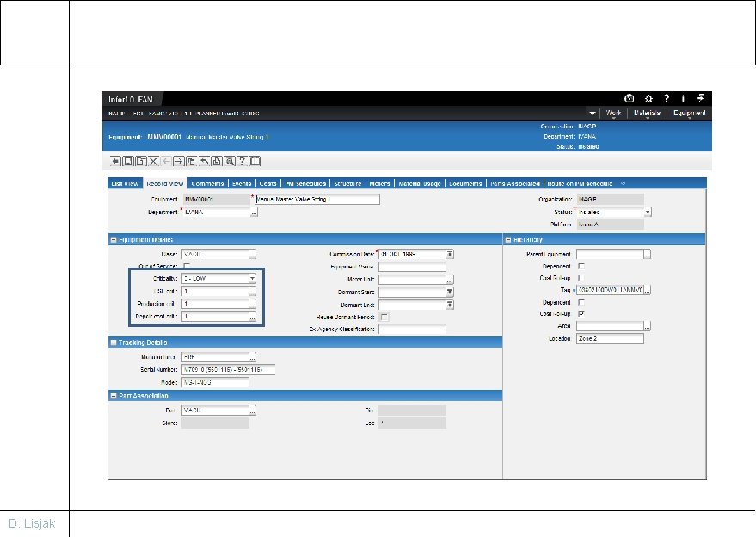
Task: Click the Print toolbar icon
Action: (217, 161)
